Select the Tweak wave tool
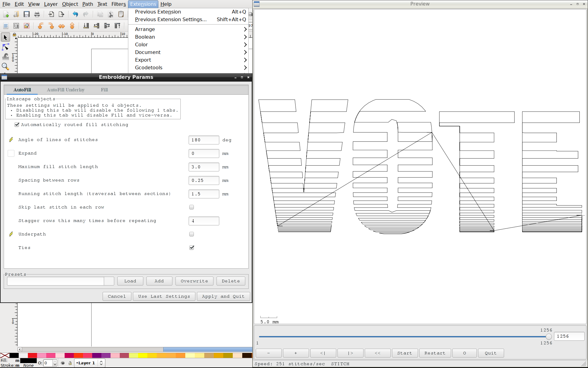 [5, 57]
